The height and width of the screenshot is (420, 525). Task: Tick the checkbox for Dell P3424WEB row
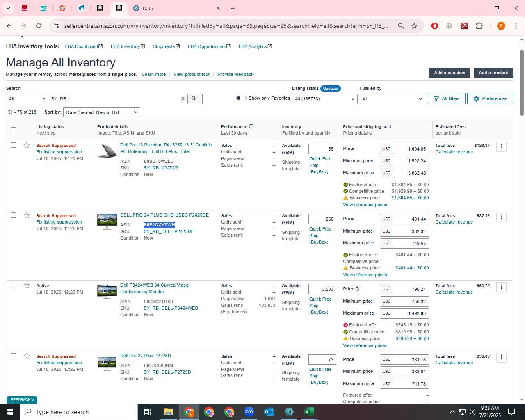(x=14, y=285)
